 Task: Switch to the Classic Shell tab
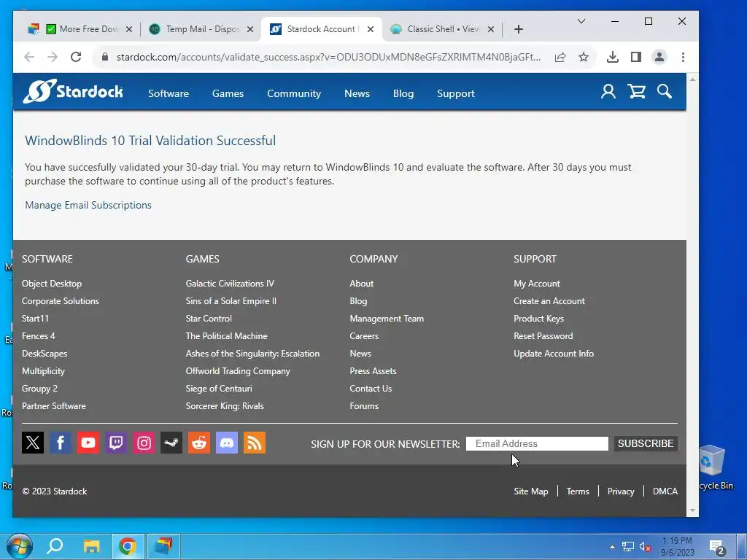pyautogui.click(x=441, y=29)
